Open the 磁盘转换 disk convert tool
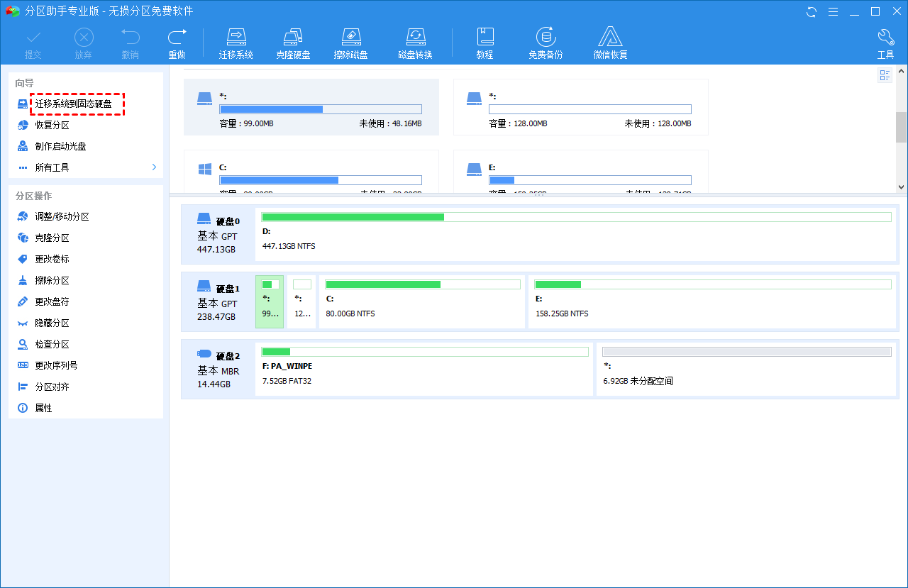 [x=415, y=44]
